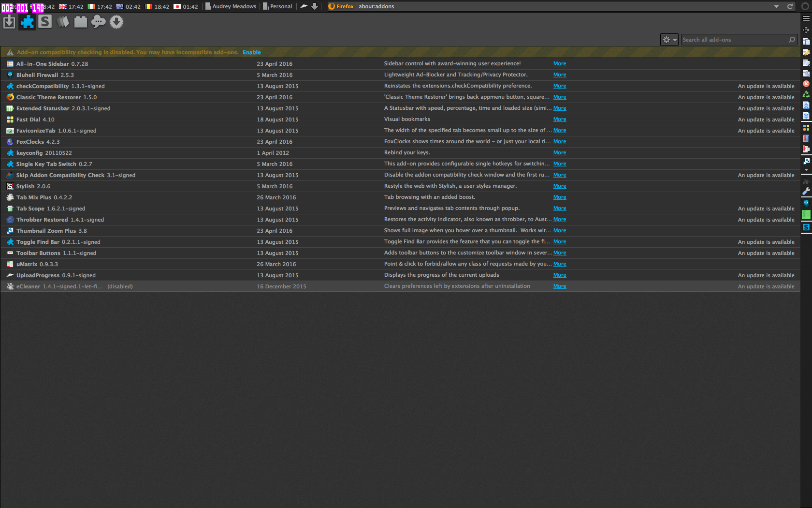812x508 pixels.
Task: Click the sidebar blue Stylish S icon
Action: click(x=806, y=227)
